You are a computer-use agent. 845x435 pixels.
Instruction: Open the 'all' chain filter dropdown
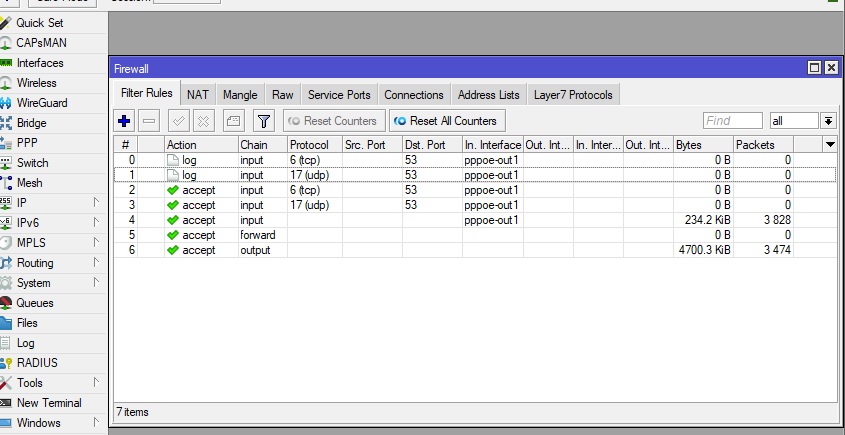[828, 121]
